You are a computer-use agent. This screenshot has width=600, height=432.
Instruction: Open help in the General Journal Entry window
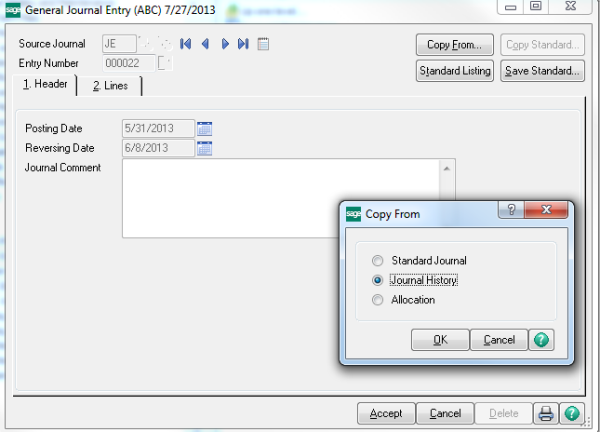572,413
